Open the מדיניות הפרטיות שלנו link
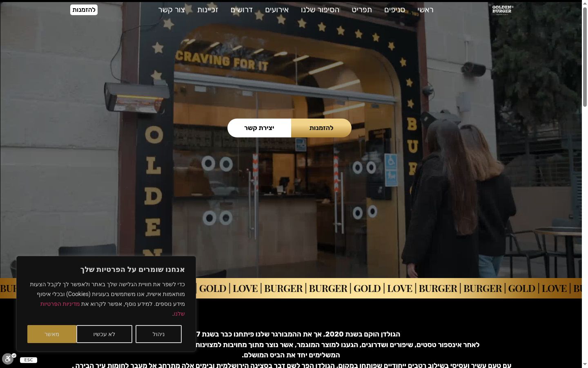This screenshot has width=588, height=368. tap(60, 304)
